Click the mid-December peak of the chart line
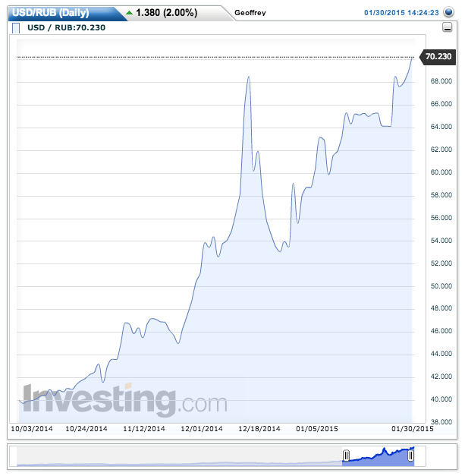 [x=248, y=77]
